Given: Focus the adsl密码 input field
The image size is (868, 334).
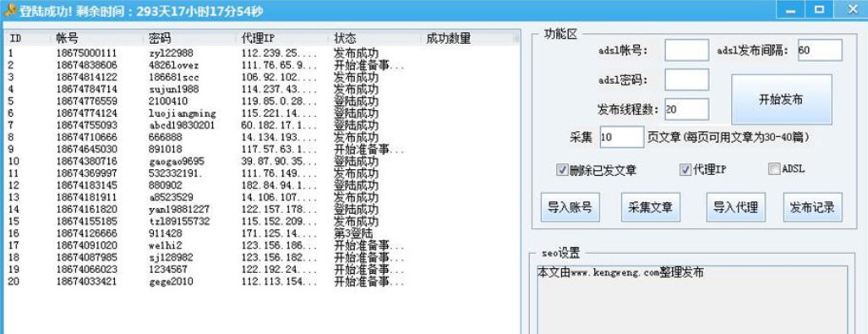Looking at the screenshot, I should tap(686, 79).
